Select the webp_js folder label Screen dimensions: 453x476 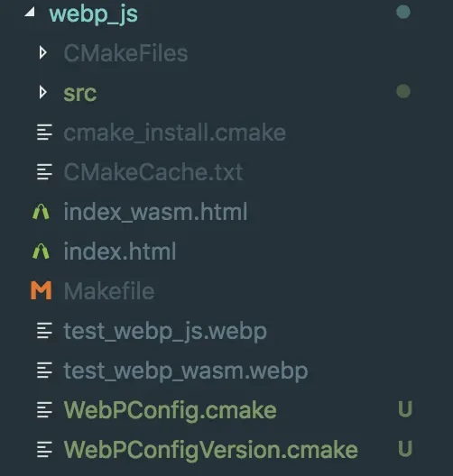(x=93, y=14)
